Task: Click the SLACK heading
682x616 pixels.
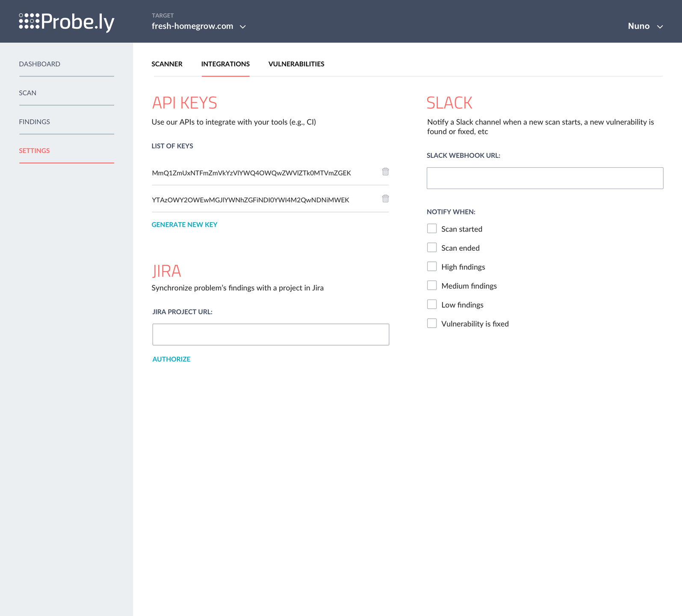Action: [x=450, y=103]
